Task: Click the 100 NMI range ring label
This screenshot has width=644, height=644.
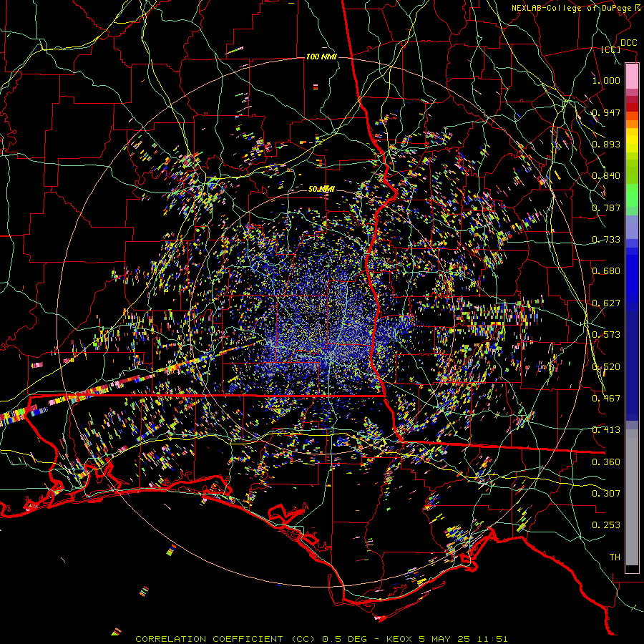Action: 321,57
